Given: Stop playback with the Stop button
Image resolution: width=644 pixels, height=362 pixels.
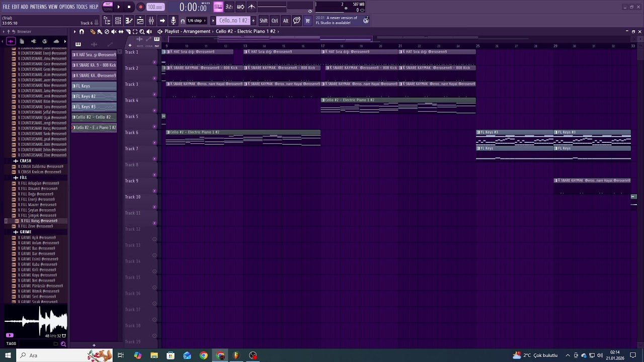Looking at the screenshot, I should pos(129,7).
